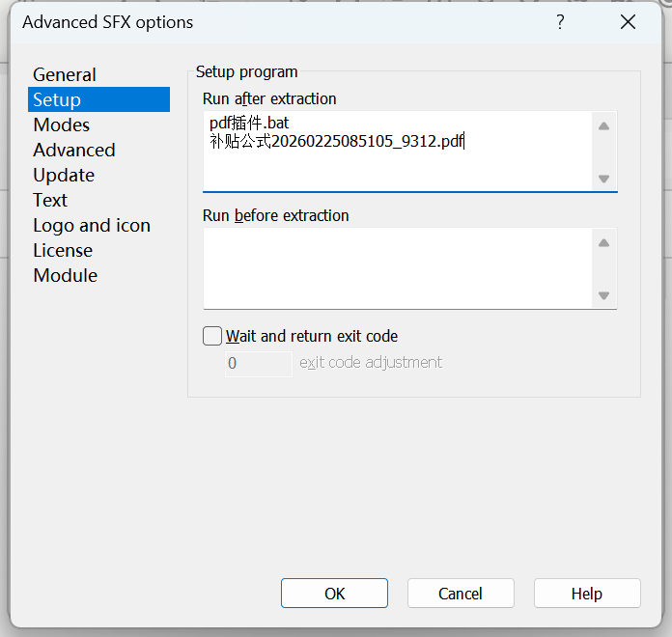The height and width of the screenshot is (637, 672).
Task: Open the Advanced page in list
Action: coord(73,150)
